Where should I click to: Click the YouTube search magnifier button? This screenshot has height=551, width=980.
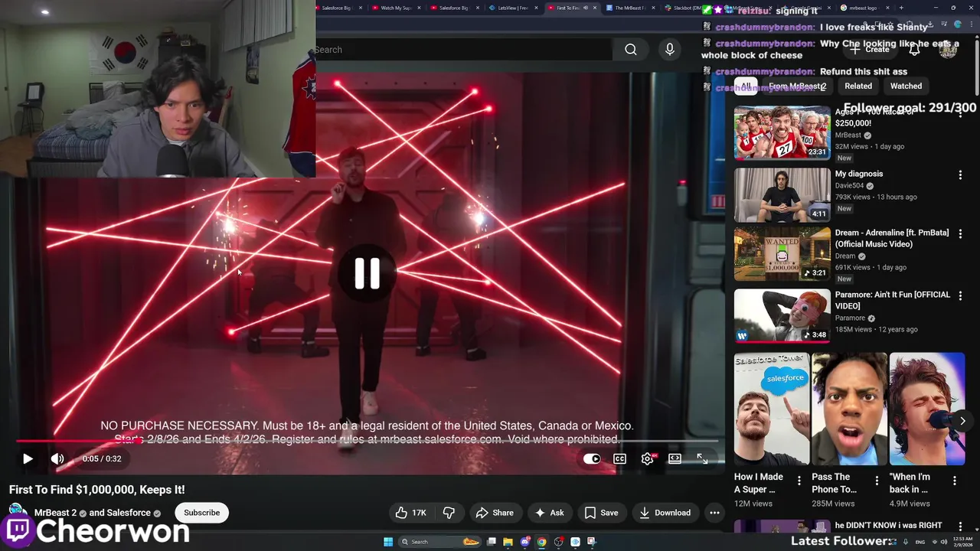click(x=630, y=50)
